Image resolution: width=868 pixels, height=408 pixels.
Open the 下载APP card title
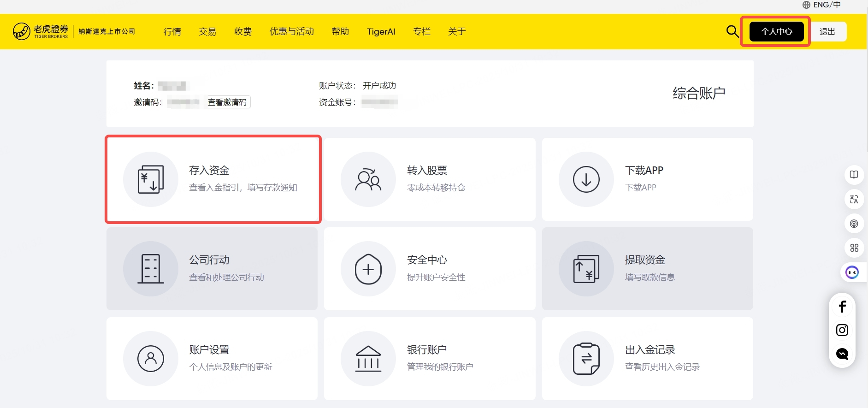coord(644,171)
